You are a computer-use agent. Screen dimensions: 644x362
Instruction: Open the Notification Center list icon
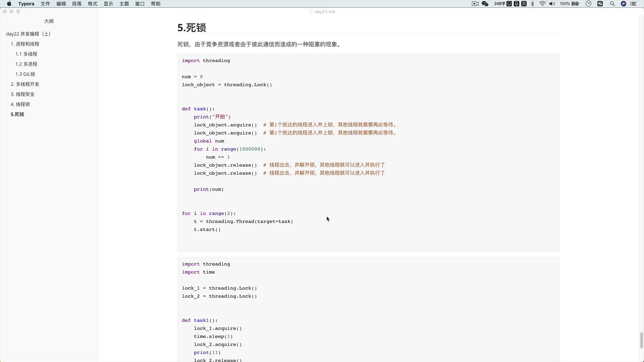click(633, 4)
